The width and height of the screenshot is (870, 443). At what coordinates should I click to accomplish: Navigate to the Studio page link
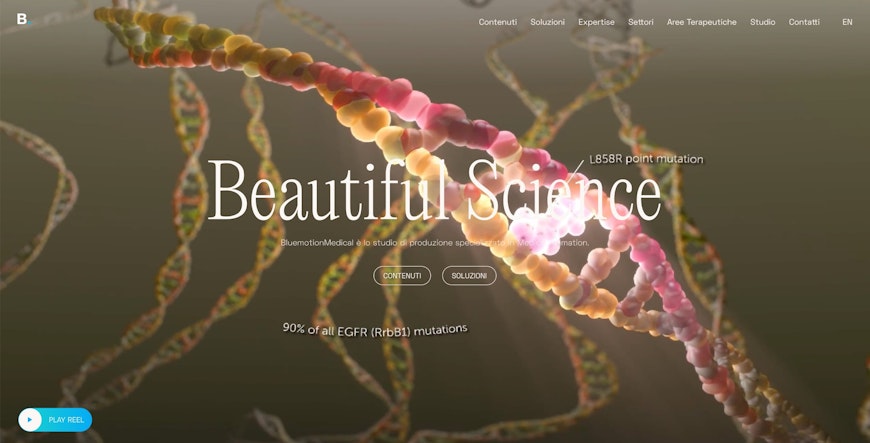point(762,22)
